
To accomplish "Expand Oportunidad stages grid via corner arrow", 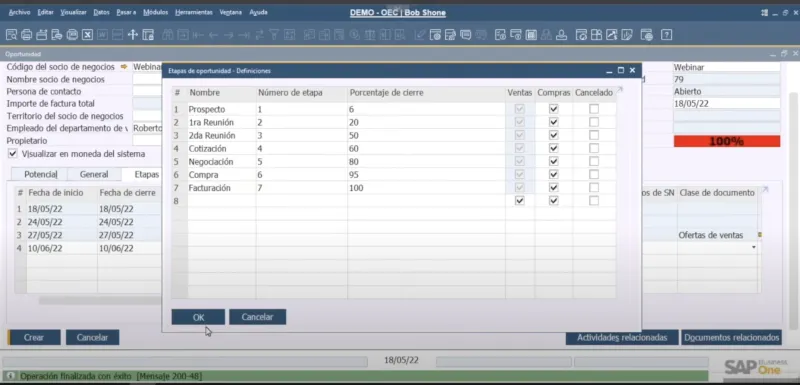I will [765, 190].
